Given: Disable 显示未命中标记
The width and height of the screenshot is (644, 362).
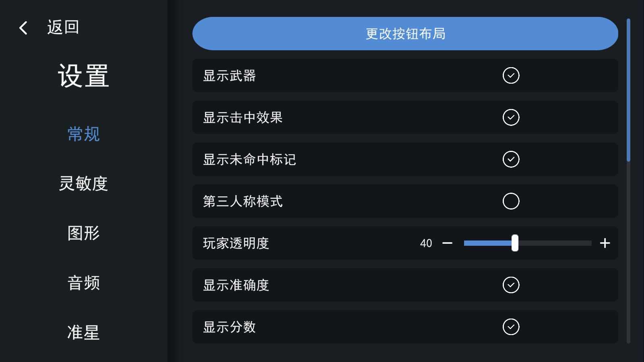Looking at the screenshot, I should coord(510,159).
